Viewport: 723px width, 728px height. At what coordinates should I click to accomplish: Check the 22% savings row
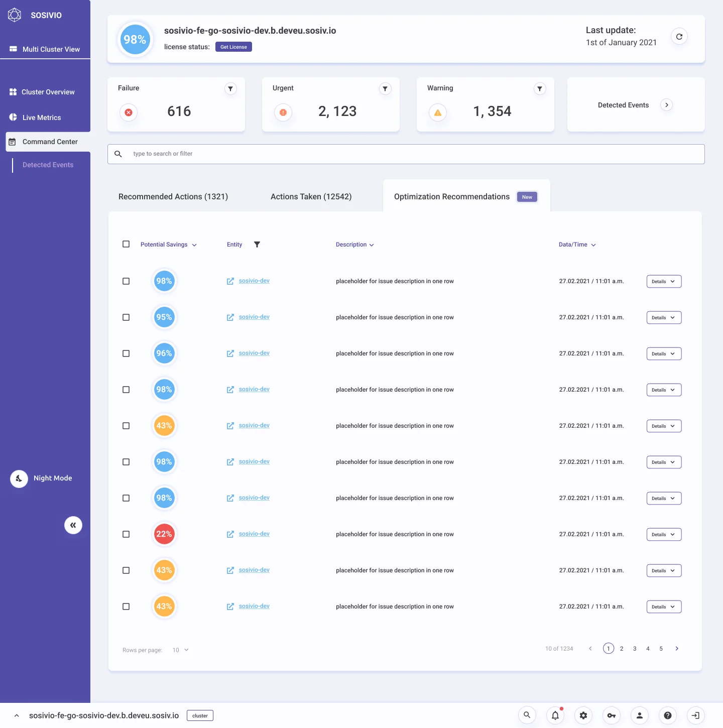(x=126, y=534)
